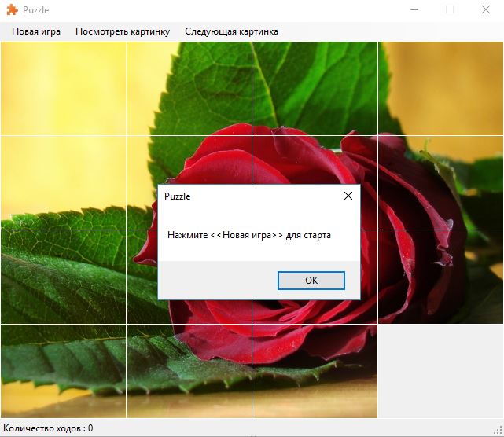Screen dimensions: 504x437
Task: Click the orange puzzle piece app icon
Action: click(12, 10)
